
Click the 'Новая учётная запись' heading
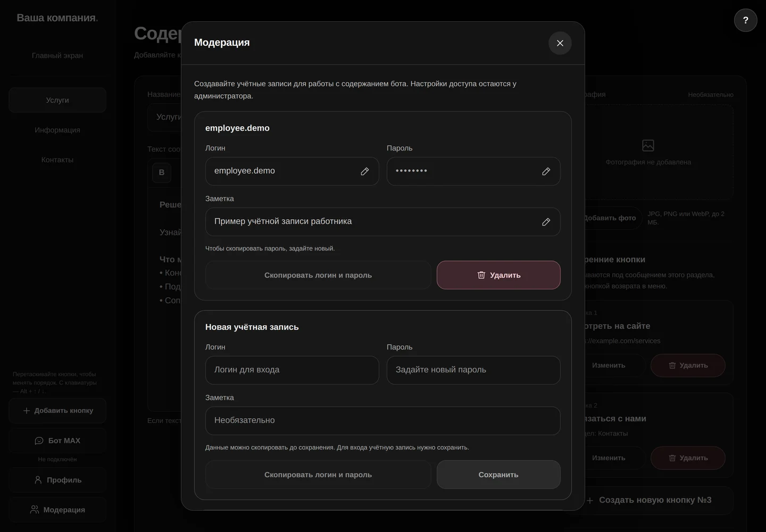click(x=252, y=327)
